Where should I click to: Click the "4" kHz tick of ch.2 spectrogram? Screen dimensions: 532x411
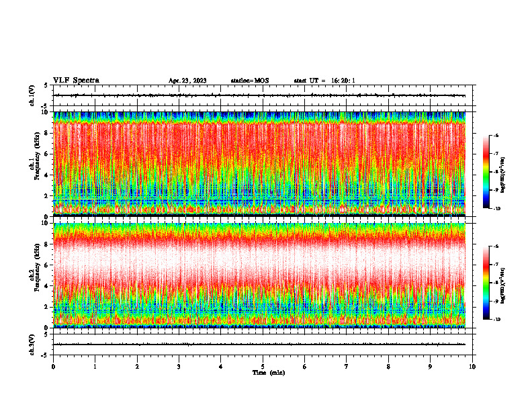click(47, 286)
